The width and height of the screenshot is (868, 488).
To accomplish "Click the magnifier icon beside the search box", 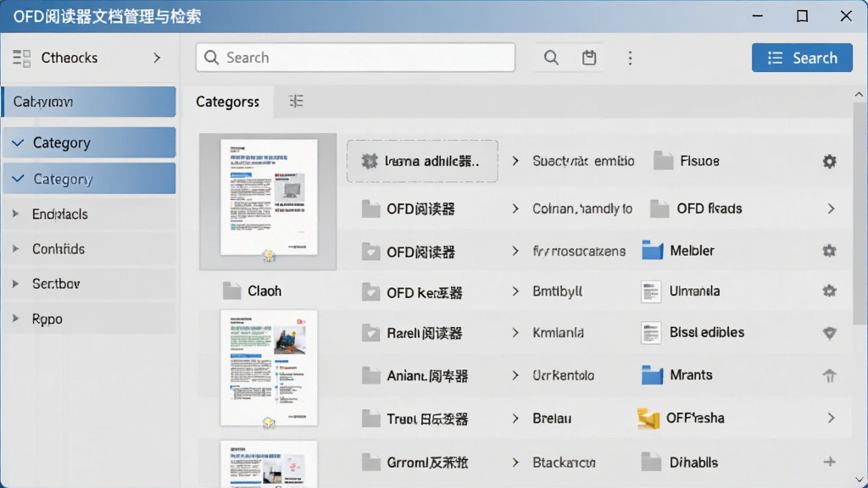I will coord(551,58).
